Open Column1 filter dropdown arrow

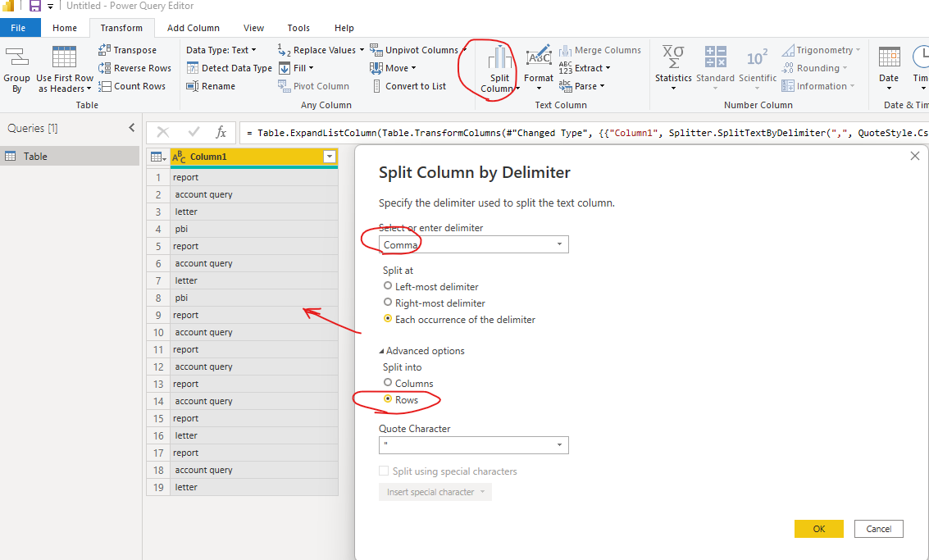coord(330,157)
